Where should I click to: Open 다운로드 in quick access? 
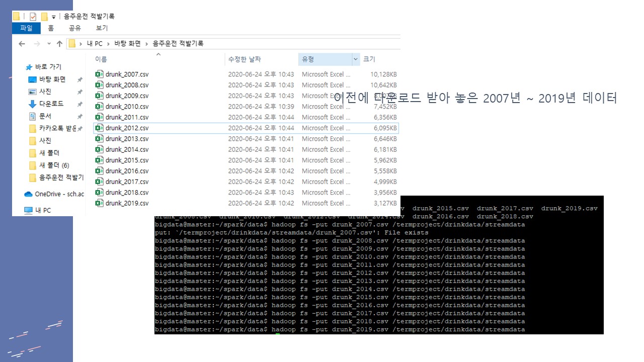[51, 104]
